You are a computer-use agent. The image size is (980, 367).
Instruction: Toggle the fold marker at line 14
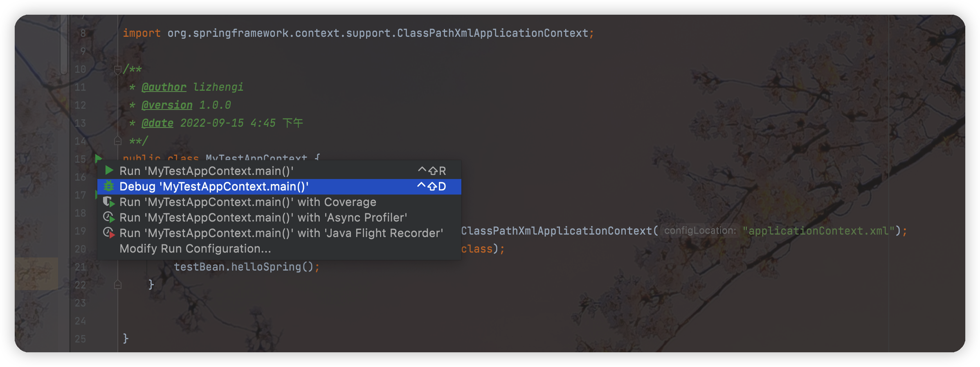coord(117,141)
